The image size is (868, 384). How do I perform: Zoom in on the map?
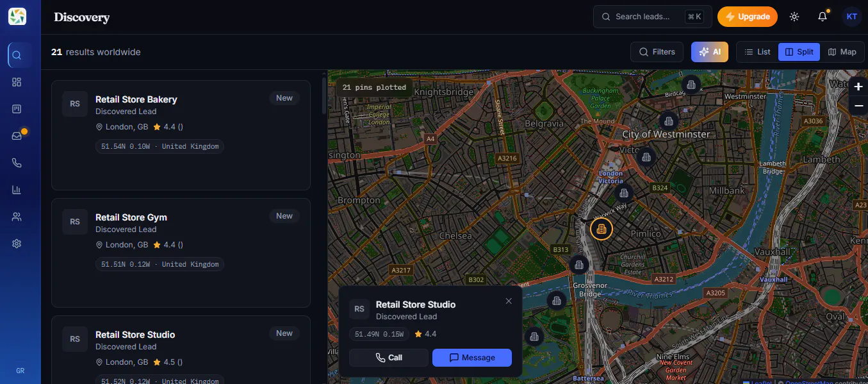click(858, 87)
